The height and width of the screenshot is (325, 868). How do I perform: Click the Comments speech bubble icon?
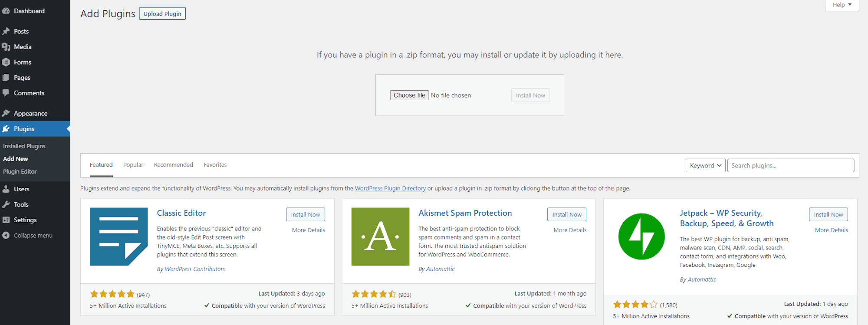pos(6,93)
